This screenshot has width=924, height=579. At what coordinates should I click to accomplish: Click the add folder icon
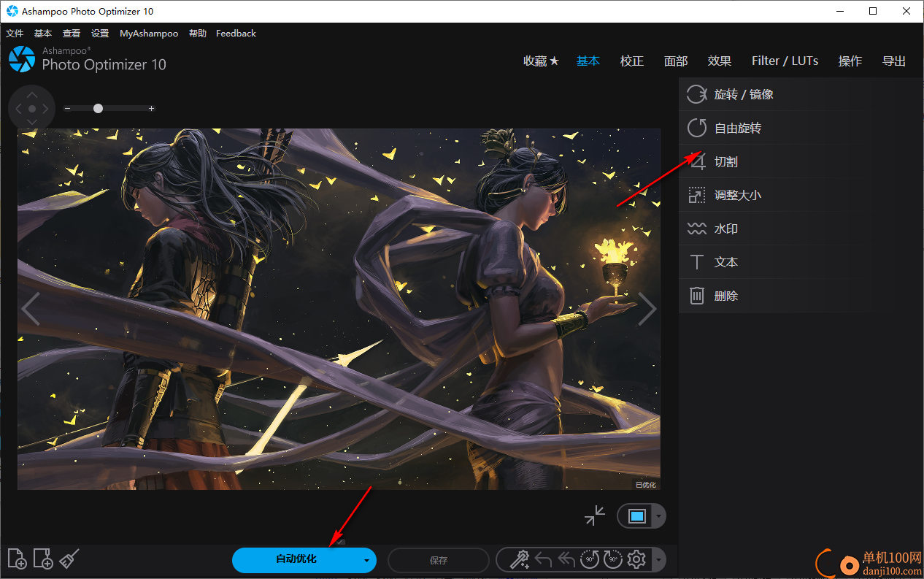(x=43, y=559)
